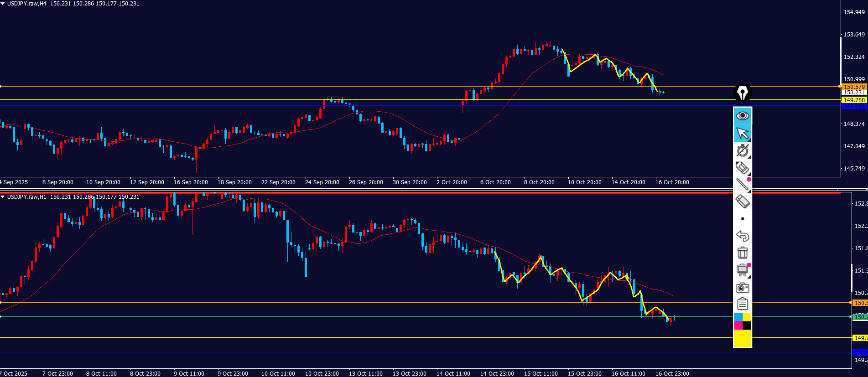Select the cursor arrow pointer mode

[x=742, y=133]
